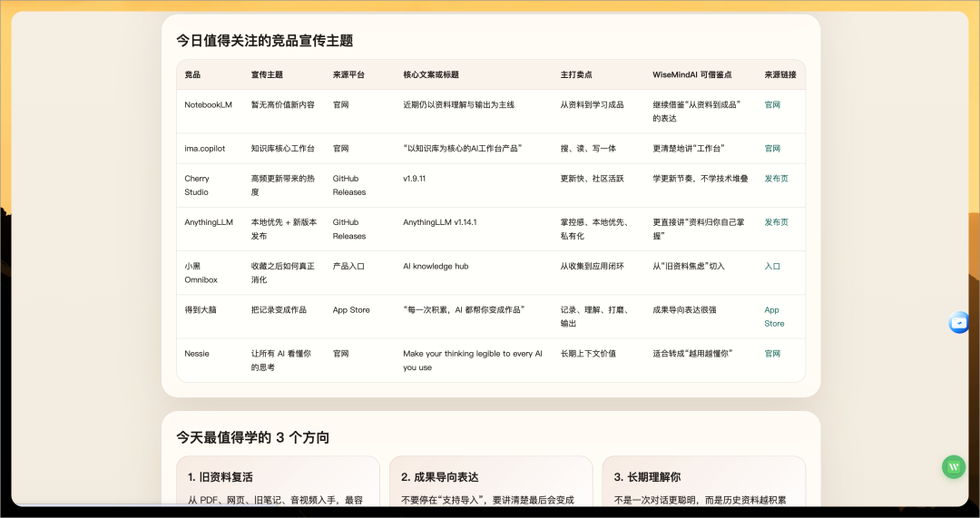Click the 竞品 column header
The image size is (980, 518).
(x=192, y=74)
